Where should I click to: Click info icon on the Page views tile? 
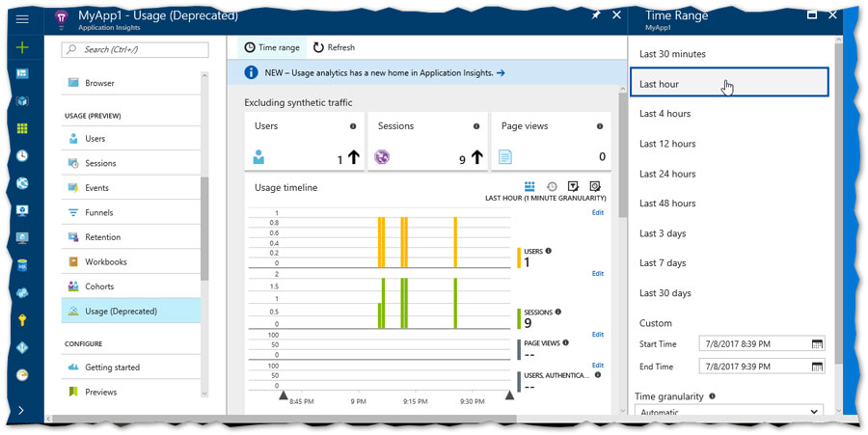pos(600,126)
